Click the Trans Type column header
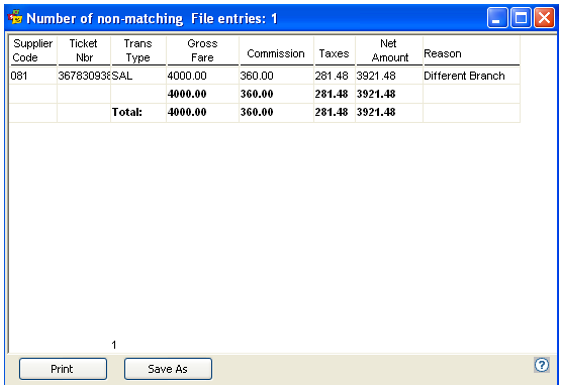561x391 pixels. (x=138, y=50)
